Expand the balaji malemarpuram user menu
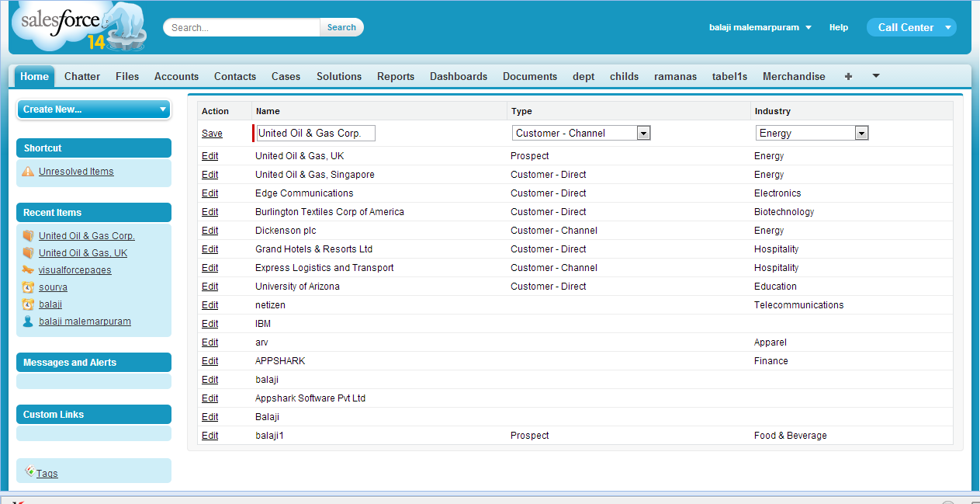The height and width of the screenshot is (504, 980). tap(760, 27)
